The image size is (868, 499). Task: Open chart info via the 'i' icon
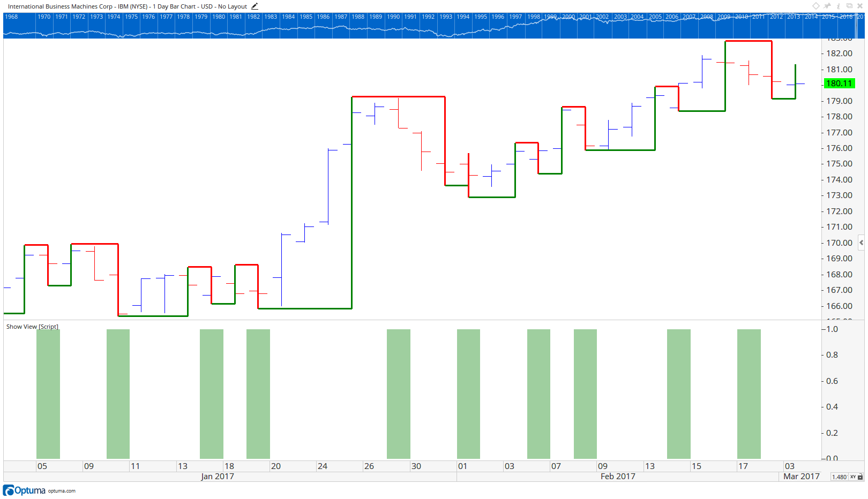(x=839, y=6)
